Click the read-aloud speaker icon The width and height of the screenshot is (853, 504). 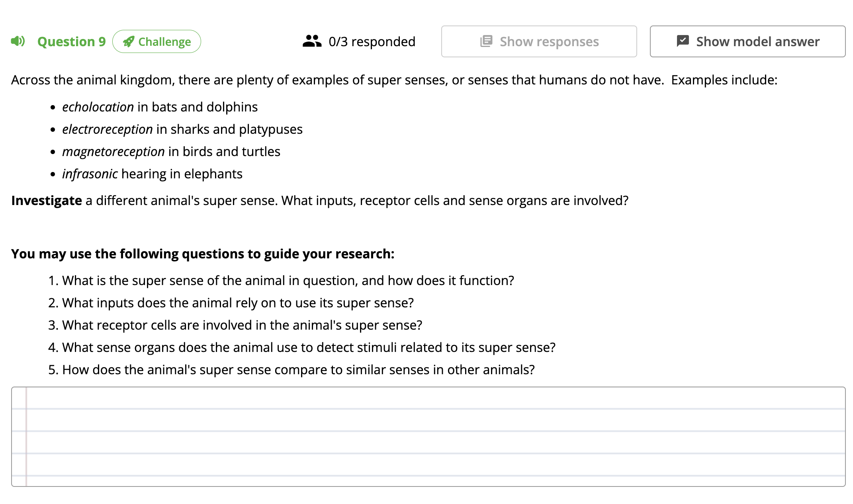(18, 41)
